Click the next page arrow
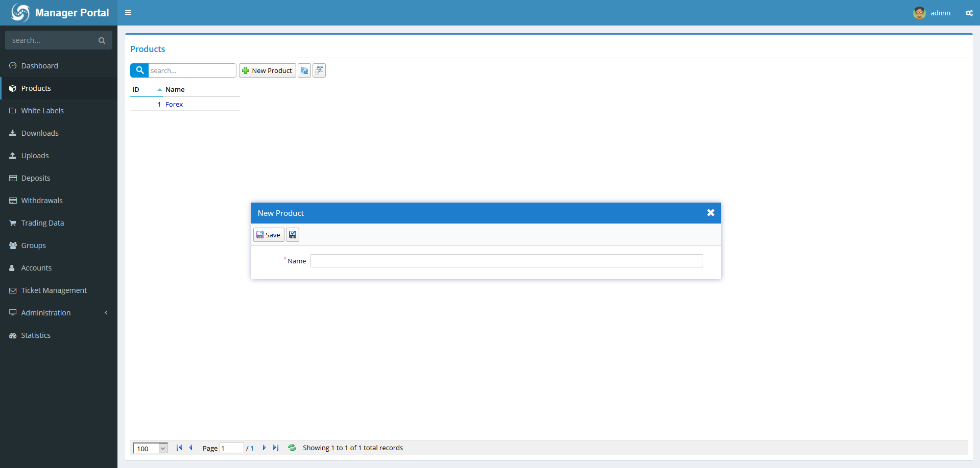Viewport: 980px width, 468px height. 264,448
